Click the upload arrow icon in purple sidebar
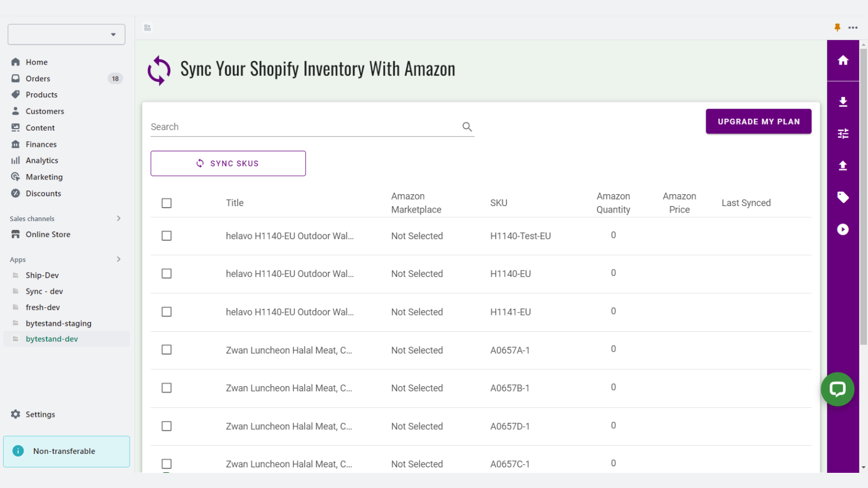Screen dimensions: 868x488 click(x=843, y=165)
